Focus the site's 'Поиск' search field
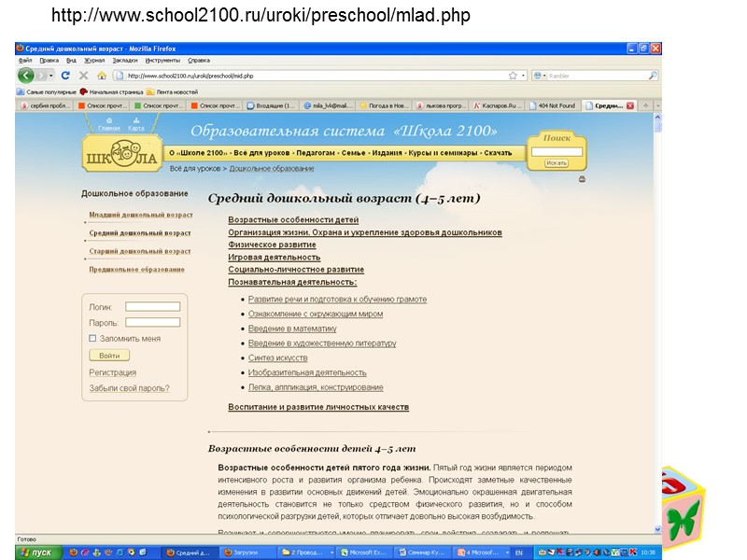 pos(557,151)
